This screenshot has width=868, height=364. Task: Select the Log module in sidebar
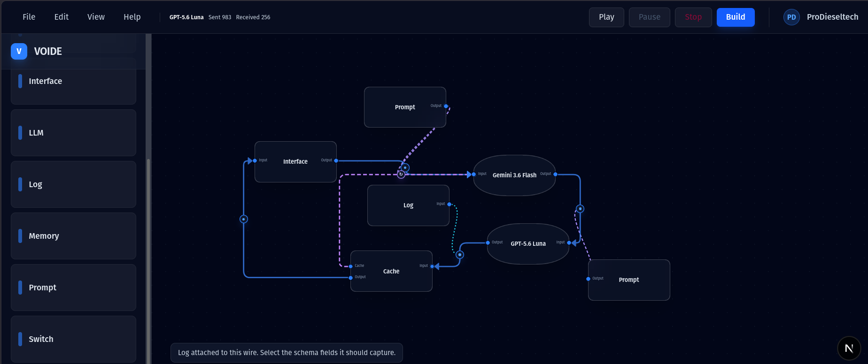[x=73, y=184]
